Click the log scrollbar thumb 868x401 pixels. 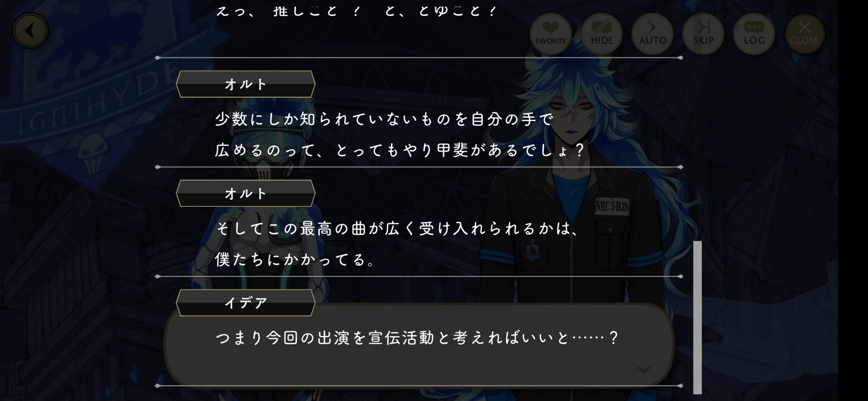tap(697, 317)
